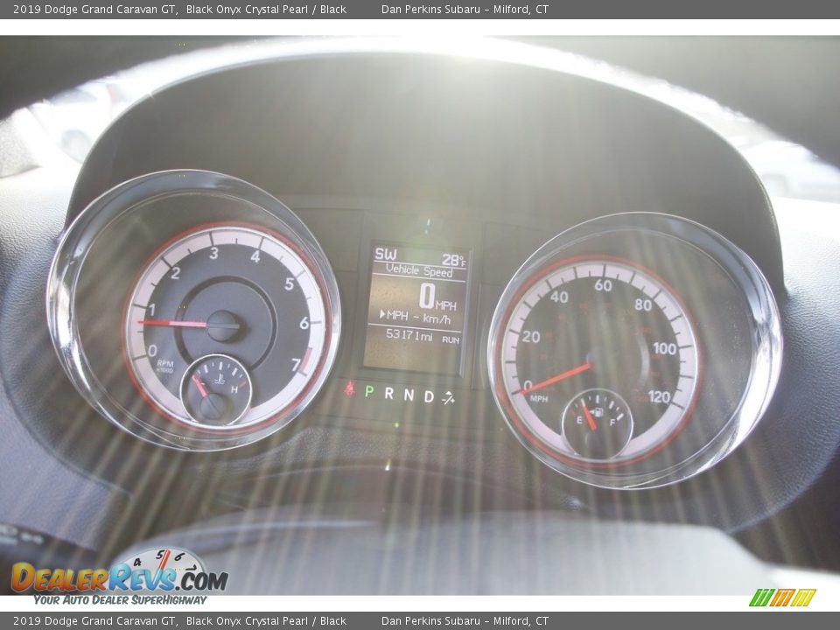The width and height of the screenshot is (840, 630).
Task: Click the 53171 mi odometer reading
Action: pyautogui.click(x=409, y=336)
